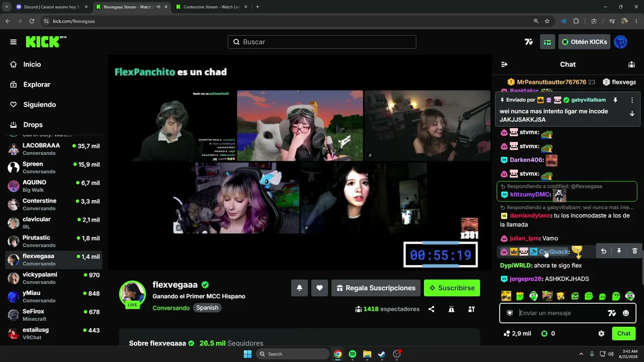644x362 pixels.
Task: Open SeFirox channel from sidebar
Action: click(x=54, y=315)
